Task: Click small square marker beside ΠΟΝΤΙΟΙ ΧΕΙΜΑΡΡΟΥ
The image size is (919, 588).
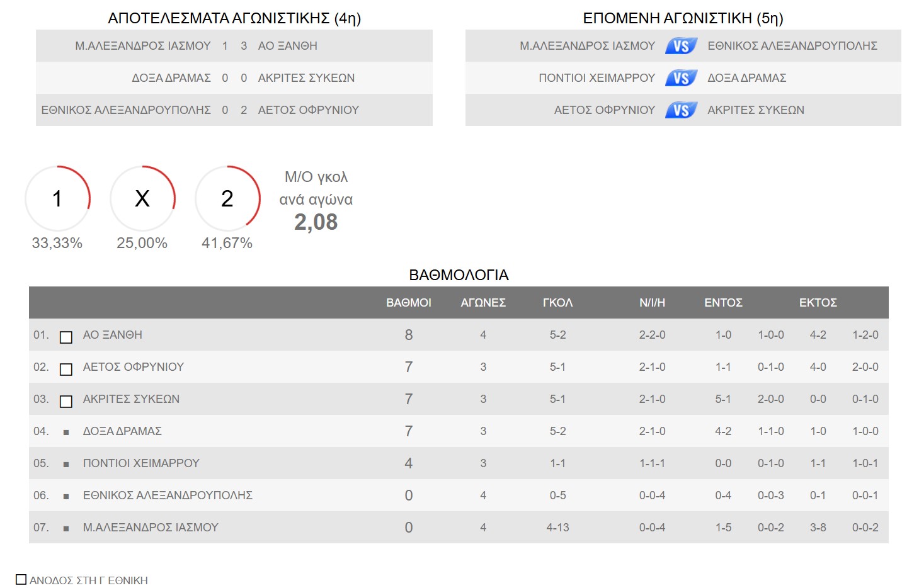Action: pos(66,465)
